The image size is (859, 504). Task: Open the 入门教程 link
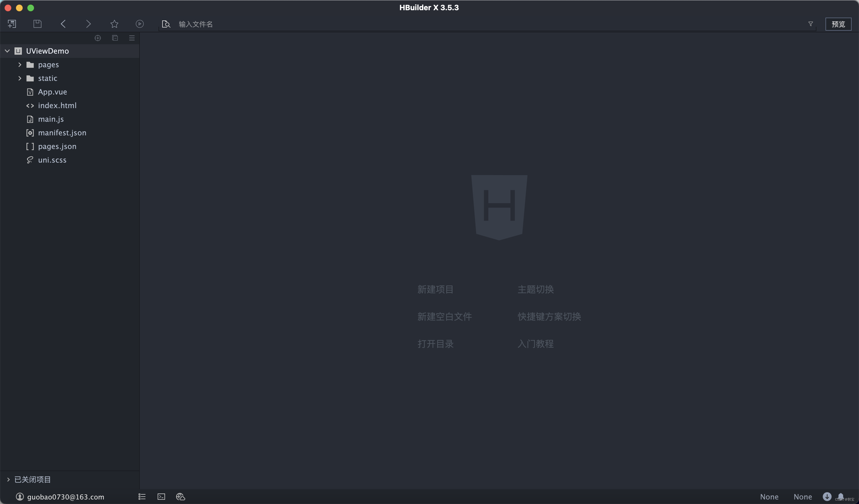[x=535, y=344]
